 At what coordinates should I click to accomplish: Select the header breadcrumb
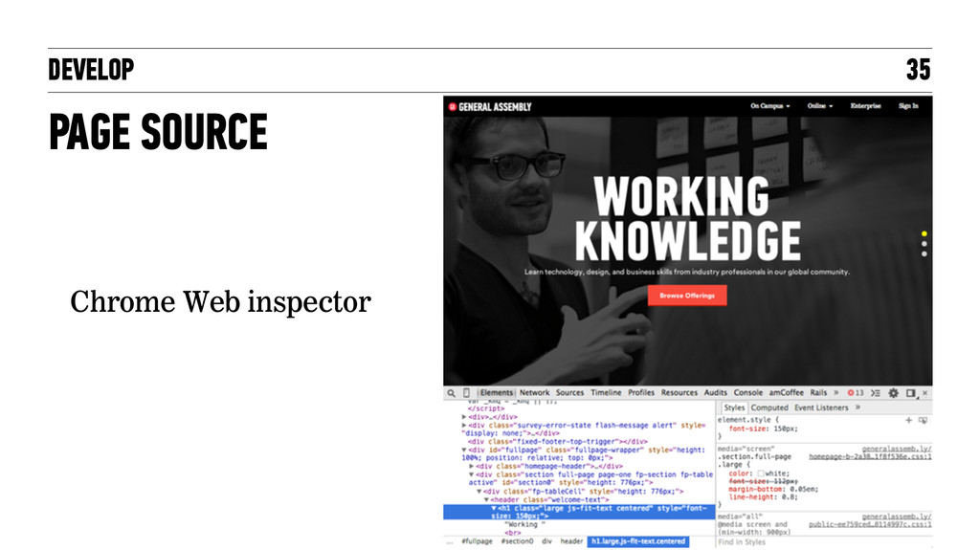click(571, 541)
